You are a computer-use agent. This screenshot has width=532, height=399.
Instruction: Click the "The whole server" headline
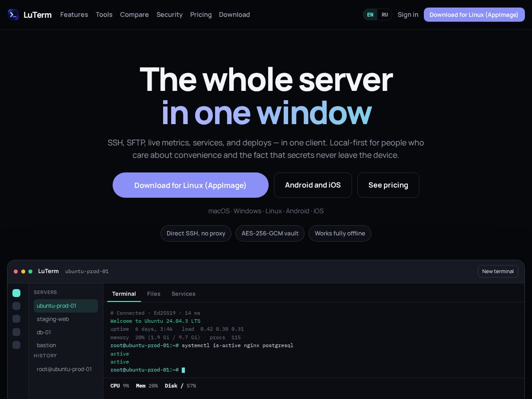pos(266,80)
